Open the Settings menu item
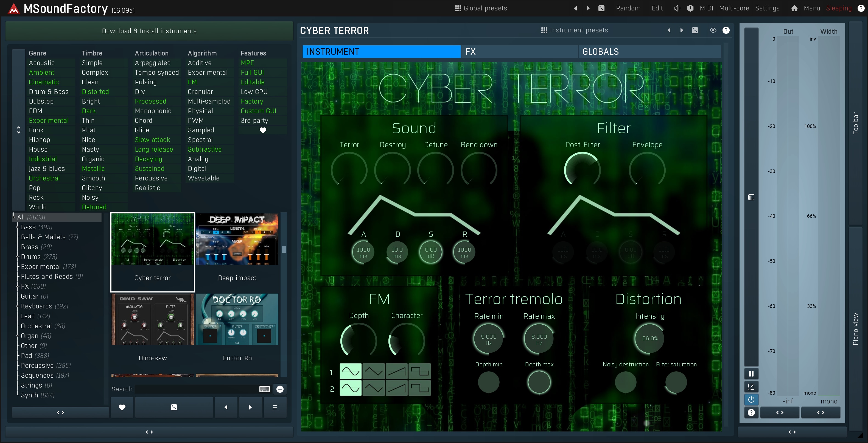 [767, 8]
